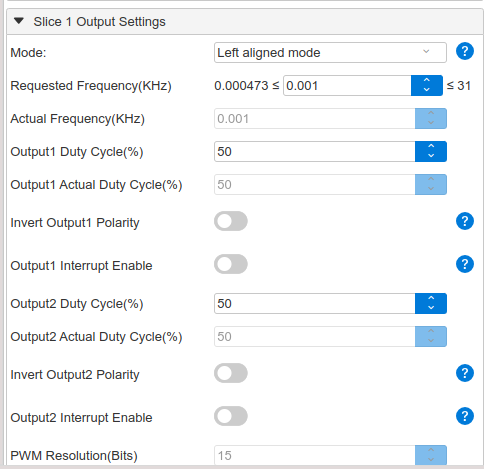Open help for Output1 Interrupt Enable
Viewport: 484px width, 469px height.
tap(465, 264)
